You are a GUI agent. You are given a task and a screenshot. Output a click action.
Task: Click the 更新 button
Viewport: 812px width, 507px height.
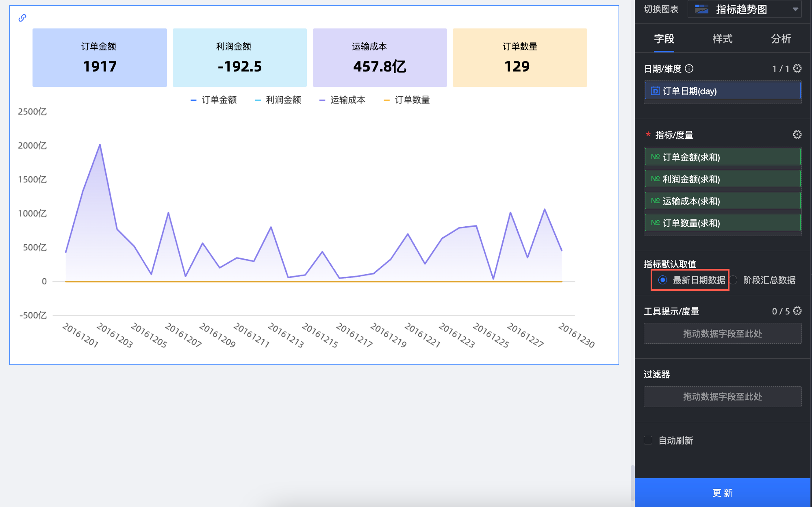(722, 493)
